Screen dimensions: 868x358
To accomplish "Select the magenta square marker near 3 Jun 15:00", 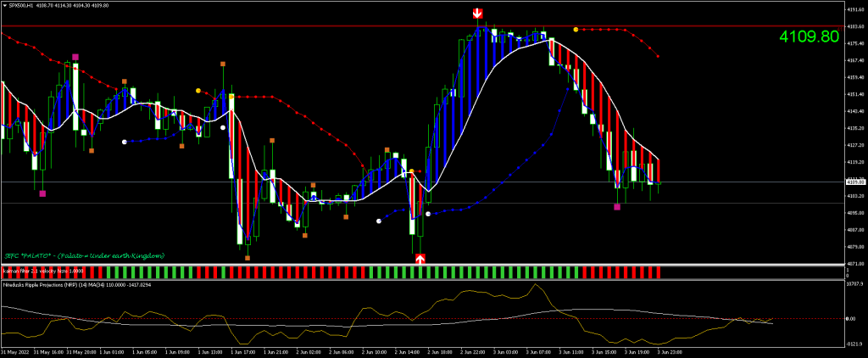I will click(x=618, y=206).
